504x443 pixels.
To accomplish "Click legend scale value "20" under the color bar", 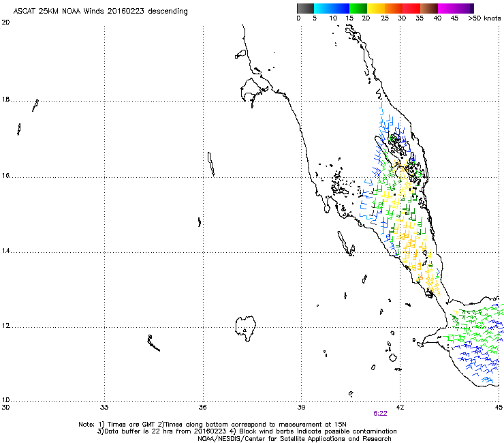I will 366,18.
